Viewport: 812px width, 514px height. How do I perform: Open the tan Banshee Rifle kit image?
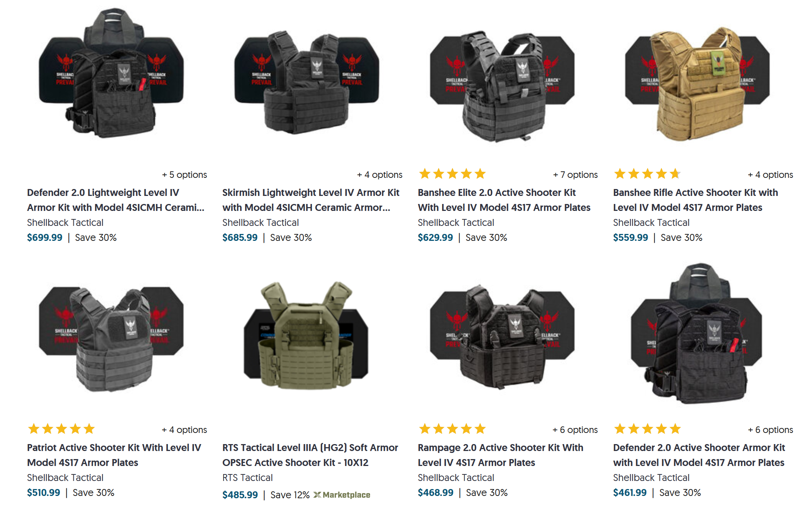pyautogui.click(x=697, y=84)
